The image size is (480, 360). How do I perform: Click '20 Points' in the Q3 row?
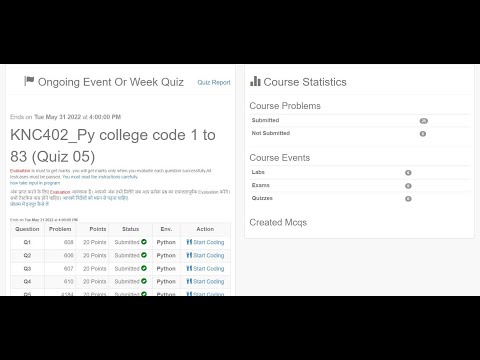95,268
